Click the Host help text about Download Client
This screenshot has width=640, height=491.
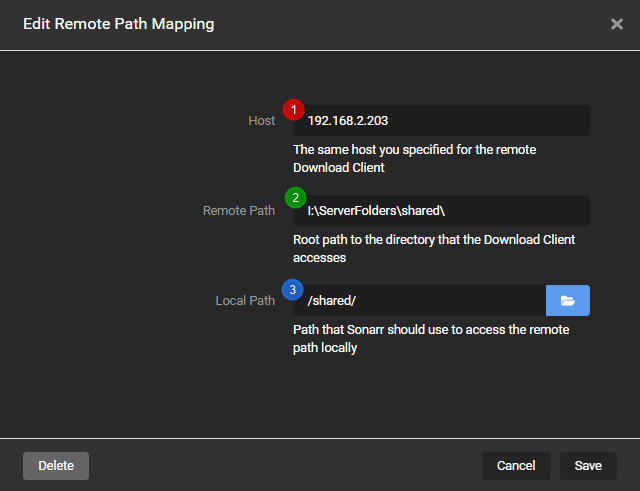tap(414, 159)
